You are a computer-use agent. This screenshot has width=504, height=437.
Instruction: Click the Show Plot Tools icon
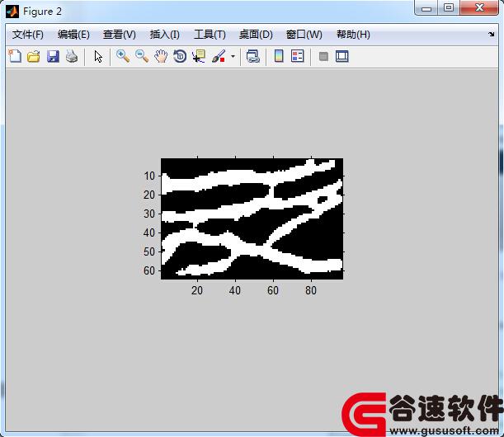tap(342, 56)
